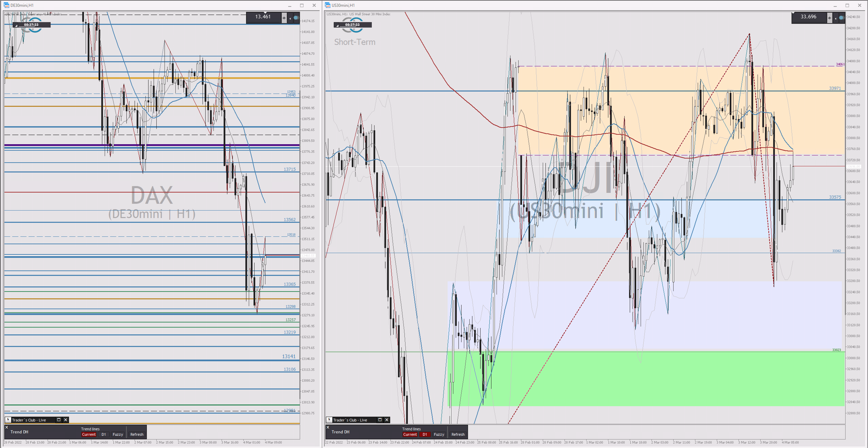The image size is (868, 448).
Task: Maximize the DE30mini,H1 chart window
Action: coord(302,5)
